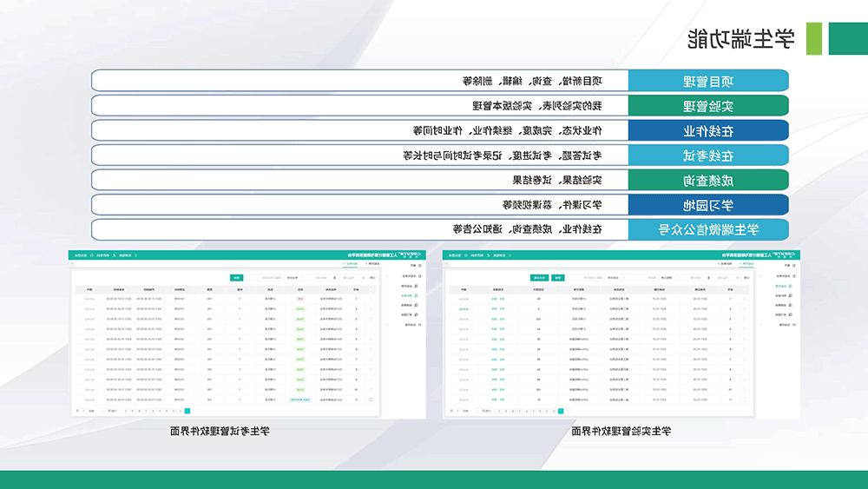The height and width of the screenshot is (489, 868).
Task: Click the blue status tag in exam screenshot row 11
Action: [300, 400]
